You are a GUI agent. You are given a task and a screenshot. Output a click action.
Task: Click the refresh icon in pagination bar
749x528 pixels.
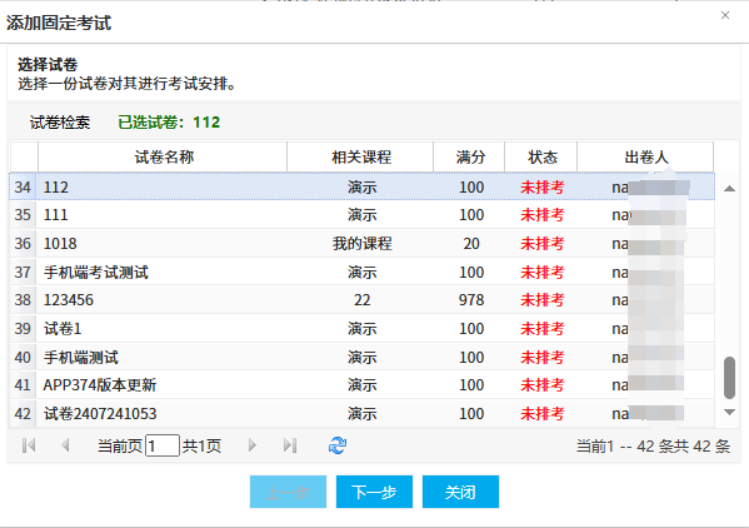tap(337, 446)
